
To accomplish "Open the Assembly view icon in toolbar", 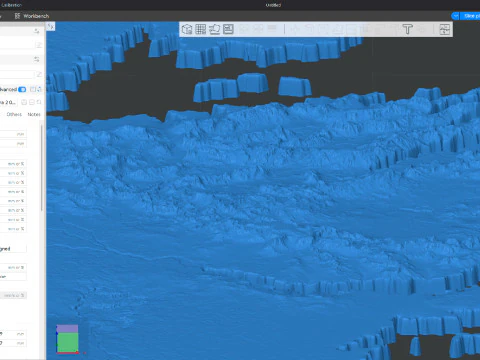I will point(445,29).
